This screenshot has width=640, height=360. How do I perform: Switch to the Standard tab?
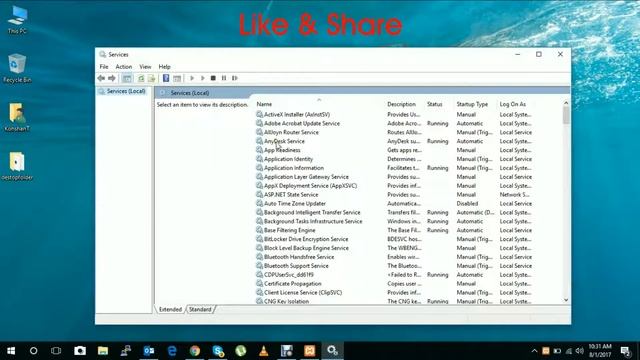pos(200,309)
